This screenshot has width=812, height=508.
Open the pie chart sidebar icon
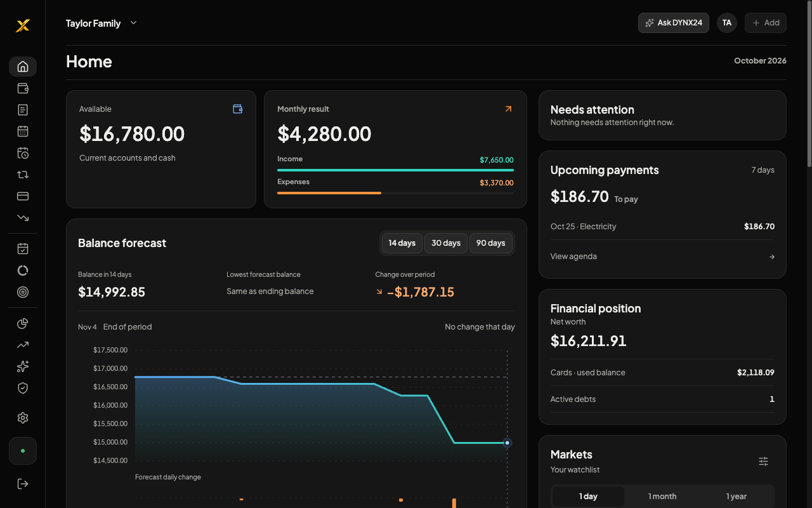click(x=23, y=324)
